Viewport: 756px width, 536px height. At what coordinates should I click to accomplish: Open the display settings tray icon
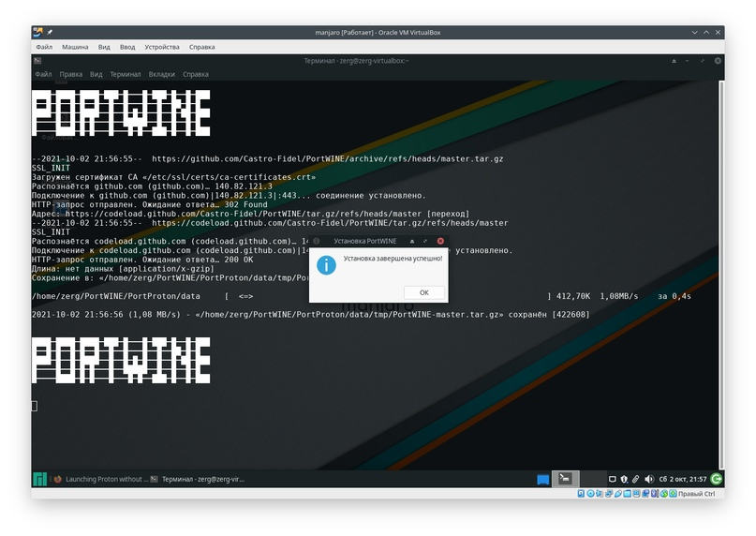click(x=613, y=479)
